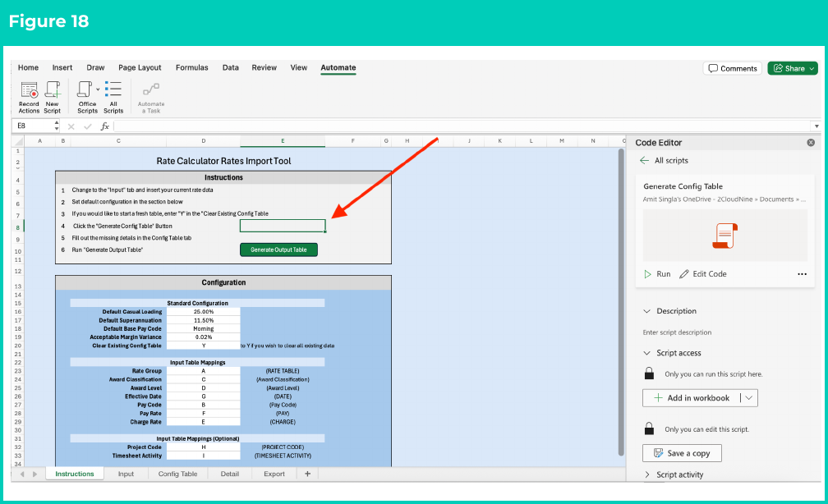Screen dimensions: 828x504
Task: Click the formula bar confirm checkmark icon
Action: [x=88, y=126]
